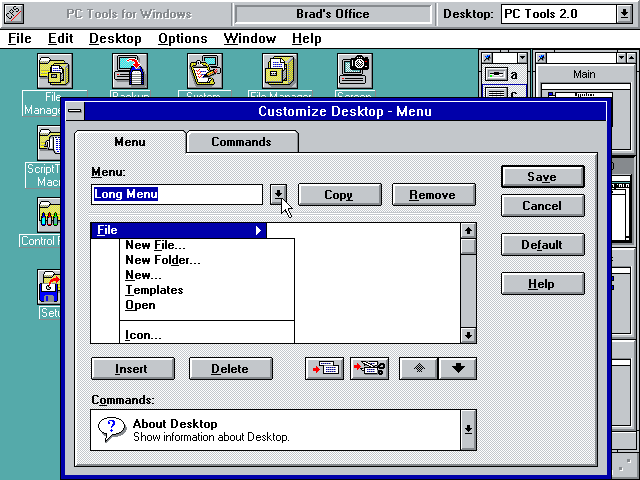Move menu item down with down-arrow button
Image resolution: width=640 pixels, height=480 pixels.
point(458,369)
